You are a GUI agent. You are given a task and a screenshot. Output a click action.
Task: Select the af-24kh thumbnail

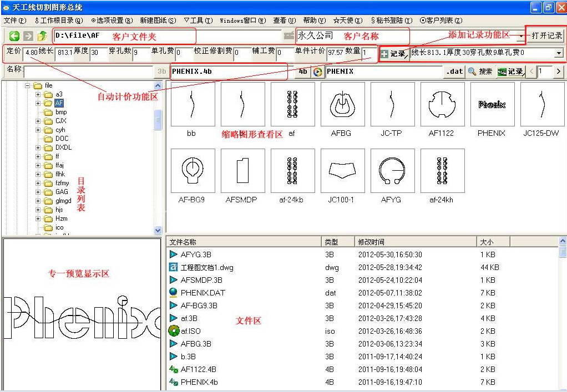442,171
